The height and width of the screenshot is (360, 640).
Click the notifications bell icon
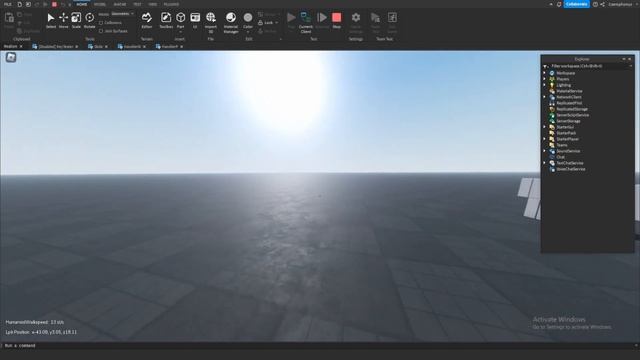pos(559,4)
